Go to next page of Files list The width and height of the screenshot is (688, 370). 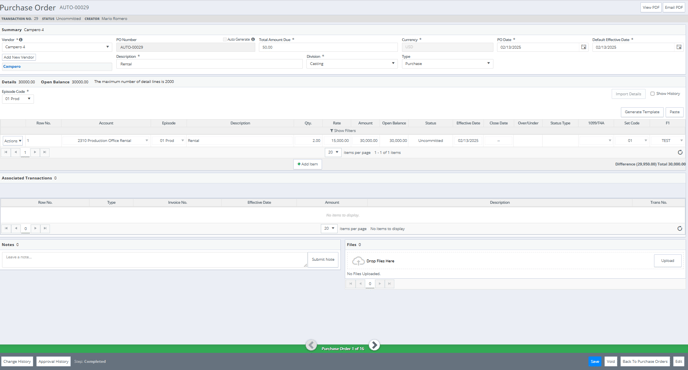point(380,284)
